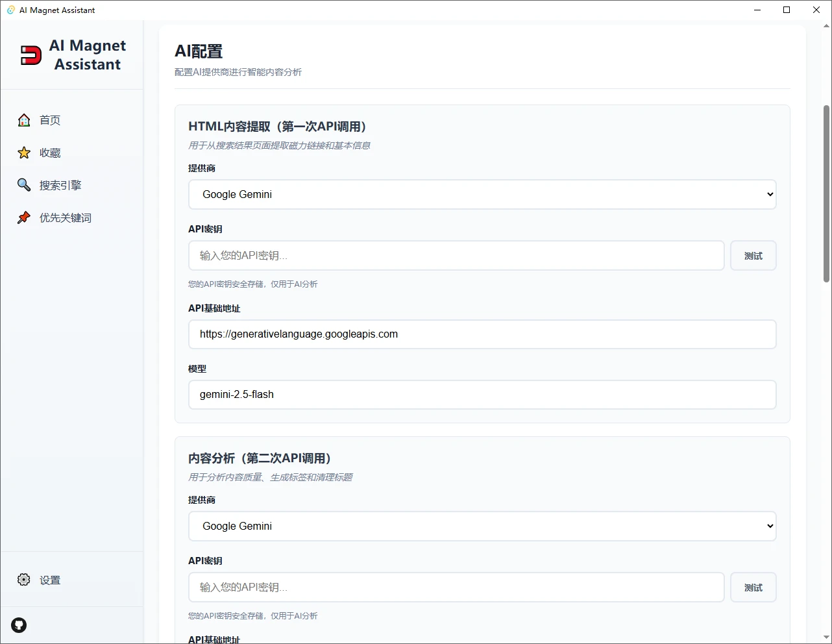Screen dimensions: 832x644
Task: Focus the API密钥 field in HTML内容提取
Action: tap(456, 256)
